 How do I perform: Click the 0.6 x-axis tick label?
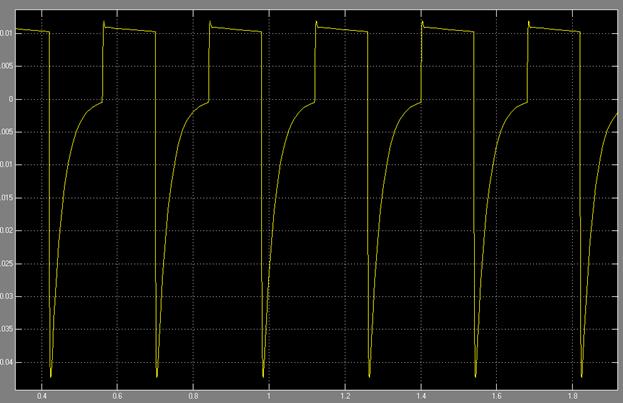117,396
